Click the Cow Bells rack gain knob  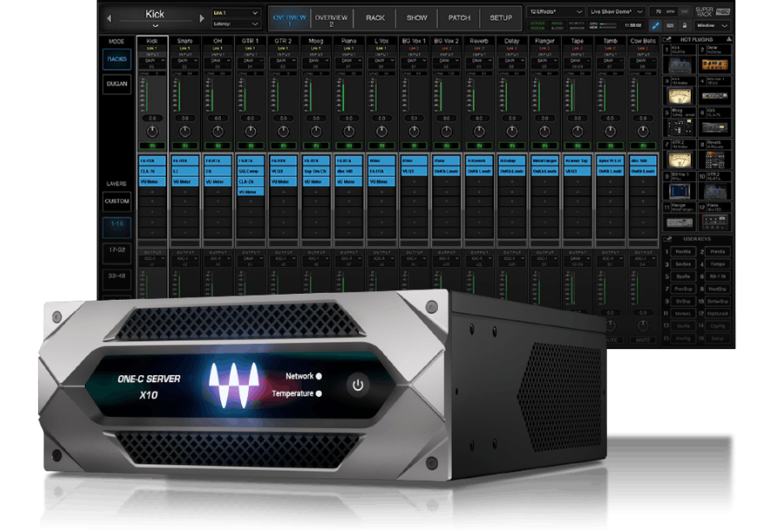tap(643, 132)
